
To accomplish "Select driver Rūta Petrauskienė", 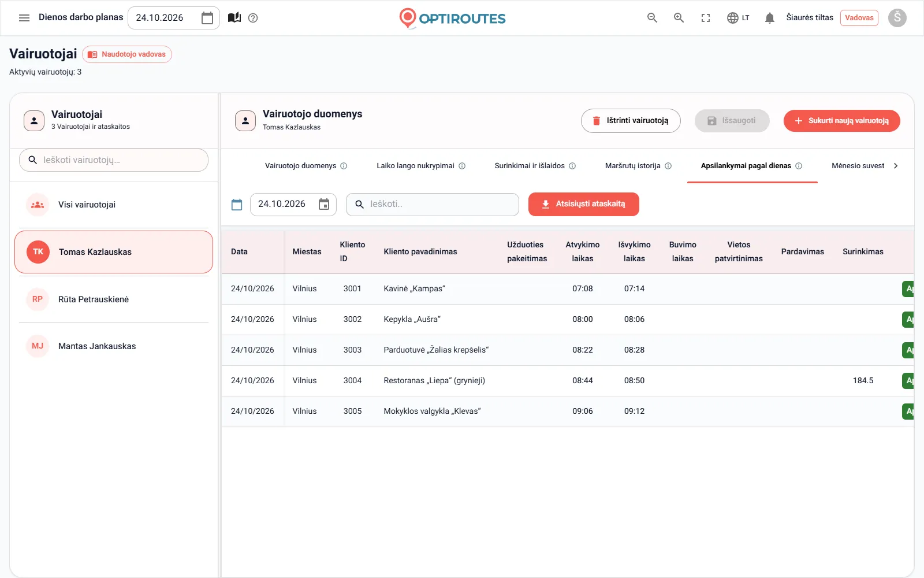I will pos(114,299).
